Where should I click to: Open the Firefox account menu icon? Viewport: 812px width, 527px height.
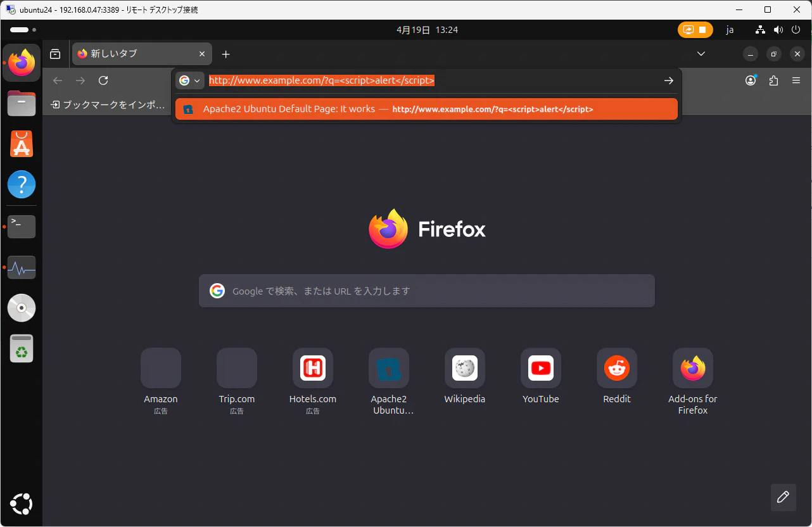pyautogui.click(x=751, y=80)
